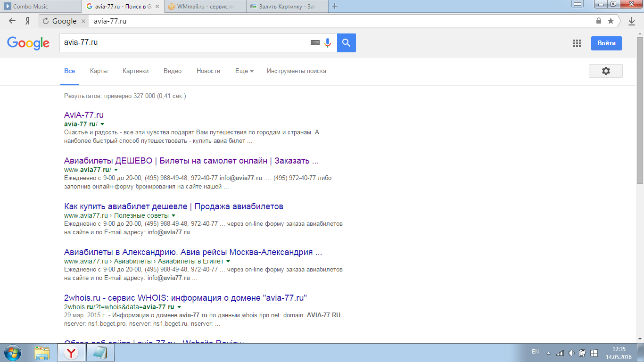Click the results count text
644x362 pixels.
(125, 96)
